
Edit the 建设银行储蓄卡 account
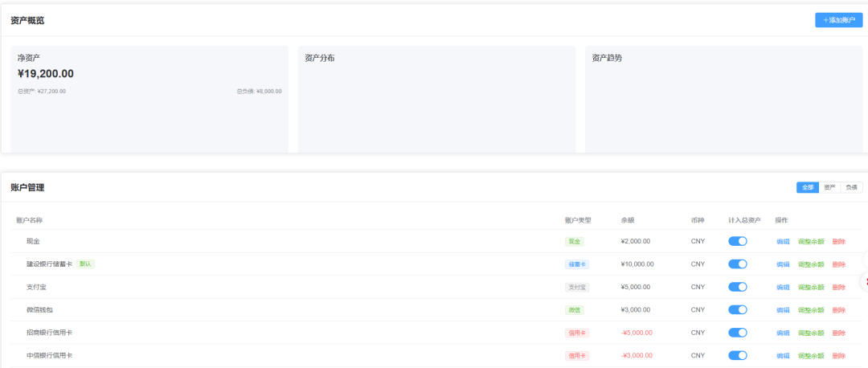783,264
